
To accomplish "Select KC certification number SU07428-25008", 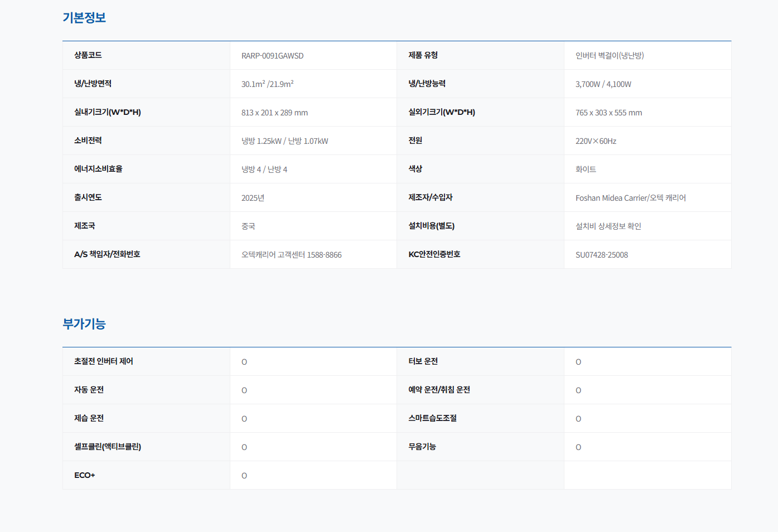I will click(601, 255).
